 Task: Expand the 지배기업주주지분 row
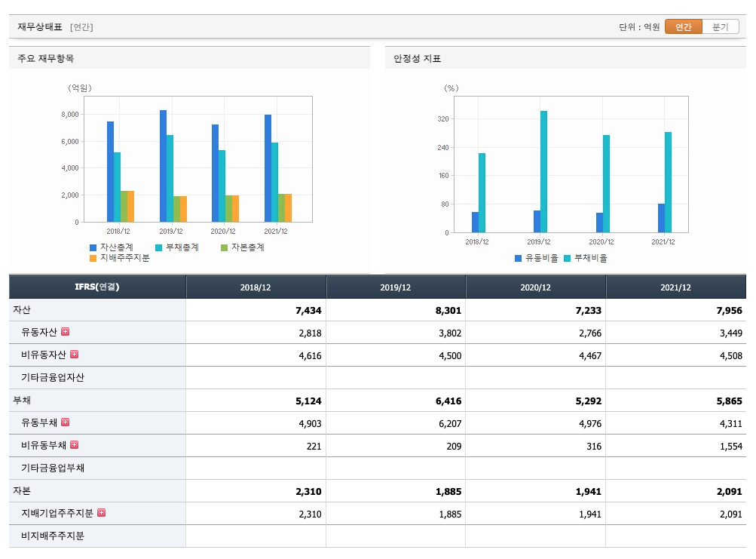click(101, 513)
